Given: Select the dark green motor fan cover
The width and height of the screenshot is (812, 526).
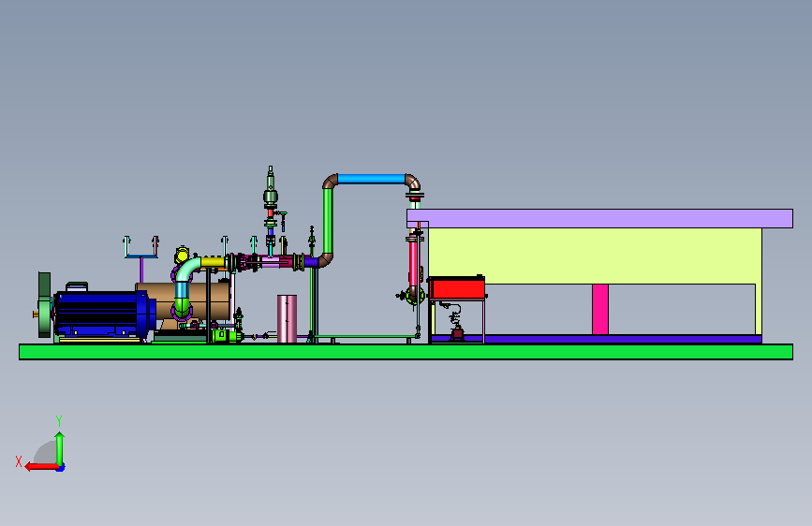Looking at the screenshot, I should (45, 305).
